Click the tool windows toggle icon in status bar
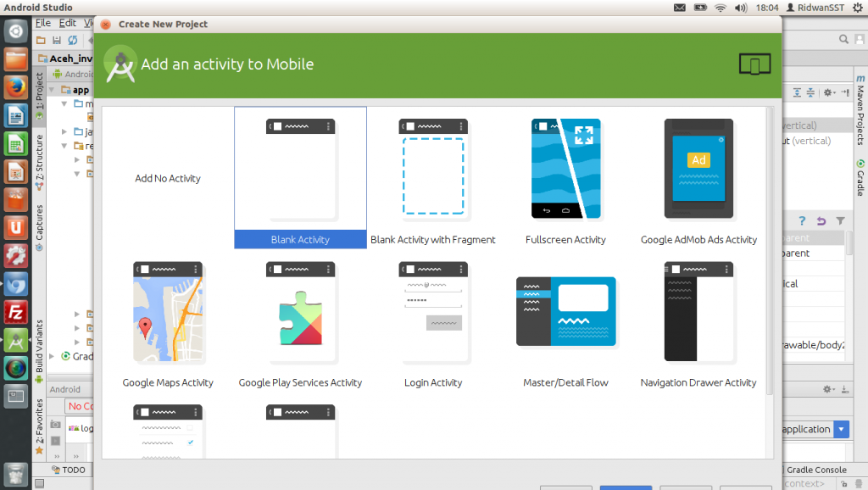 point(39,483)
